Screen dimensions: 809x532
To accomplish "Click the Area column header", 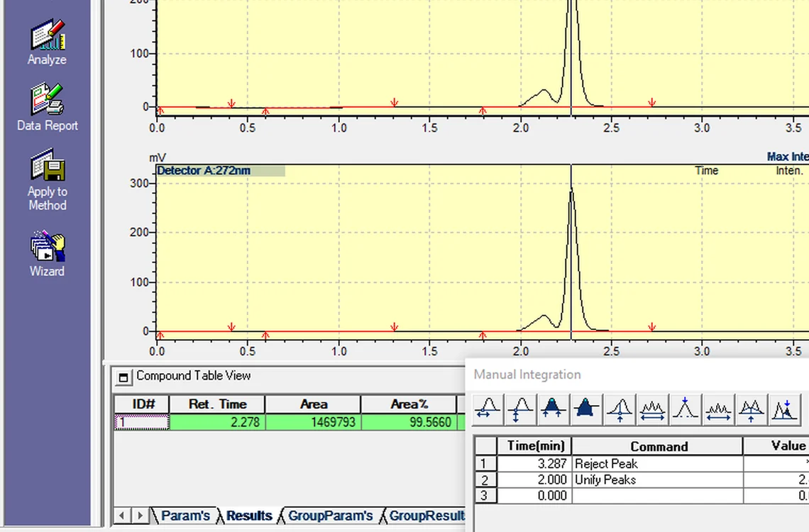I will pos(313,404).
